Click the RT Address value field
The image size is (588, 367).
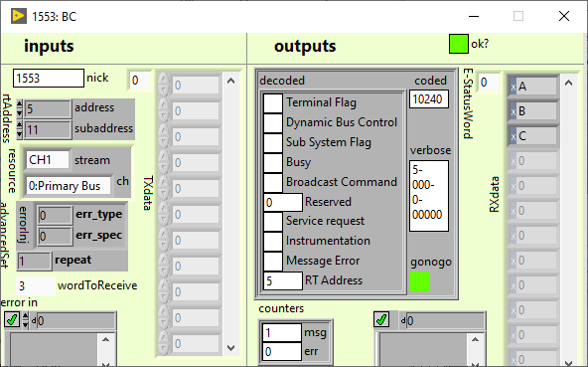pyautogui.click(x=283, y=281)
